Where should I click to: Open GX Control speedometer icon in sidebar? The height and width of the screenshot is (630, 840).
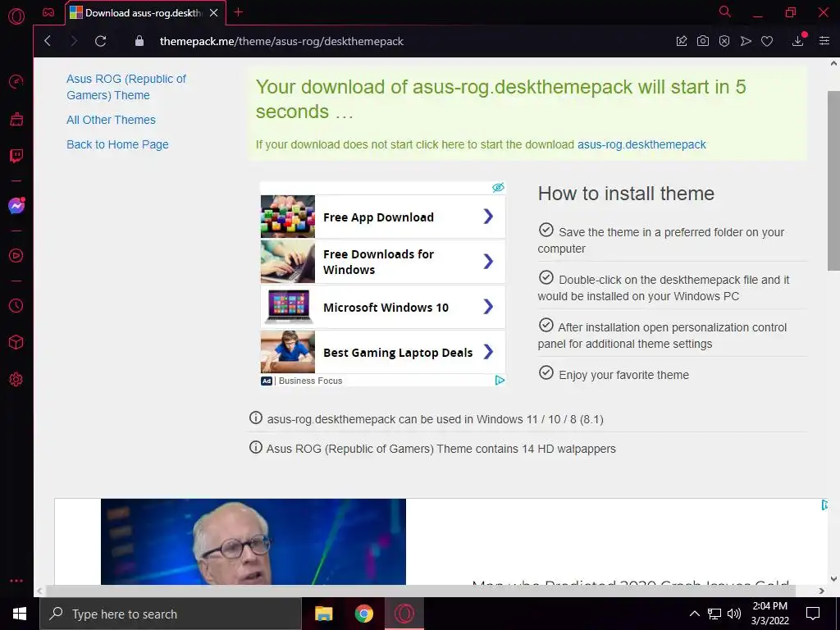16,82
